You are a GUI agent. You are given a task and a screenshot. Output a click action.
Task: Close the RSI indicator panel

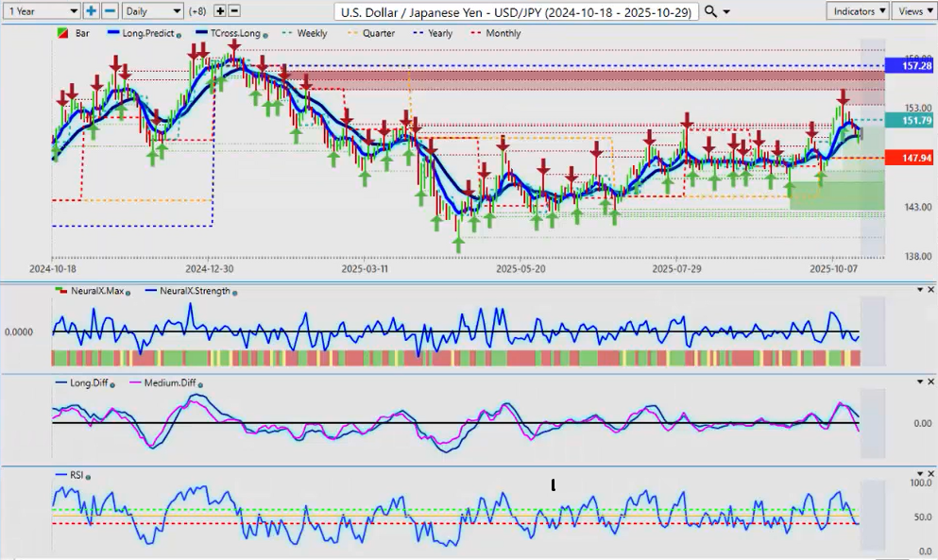pyautogui.click(x=930, y=474)
